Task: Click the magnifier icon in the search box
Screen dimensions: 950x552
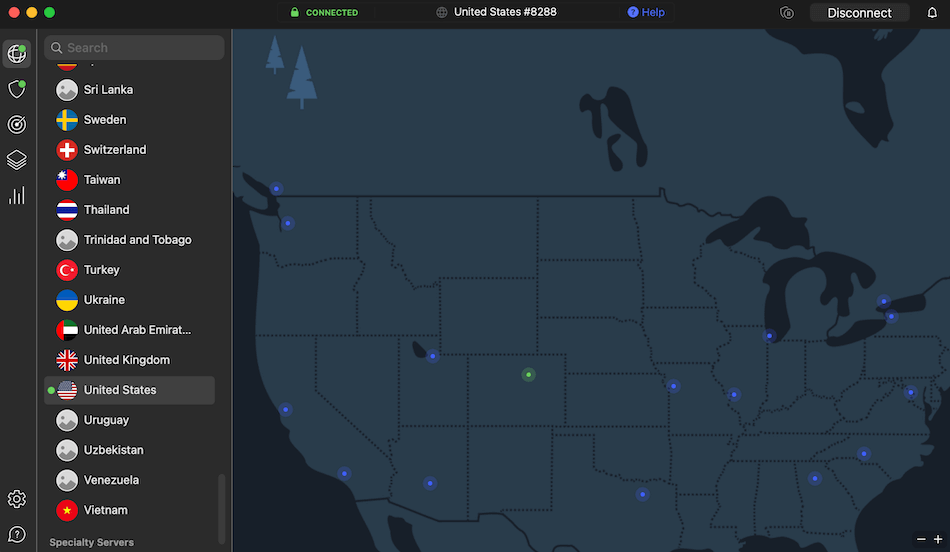Action: [56, 48]
